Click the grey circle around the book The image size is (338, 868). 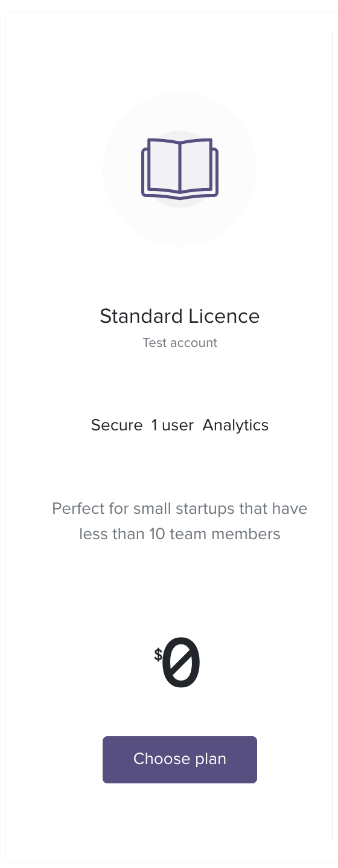tap(180, 169)
